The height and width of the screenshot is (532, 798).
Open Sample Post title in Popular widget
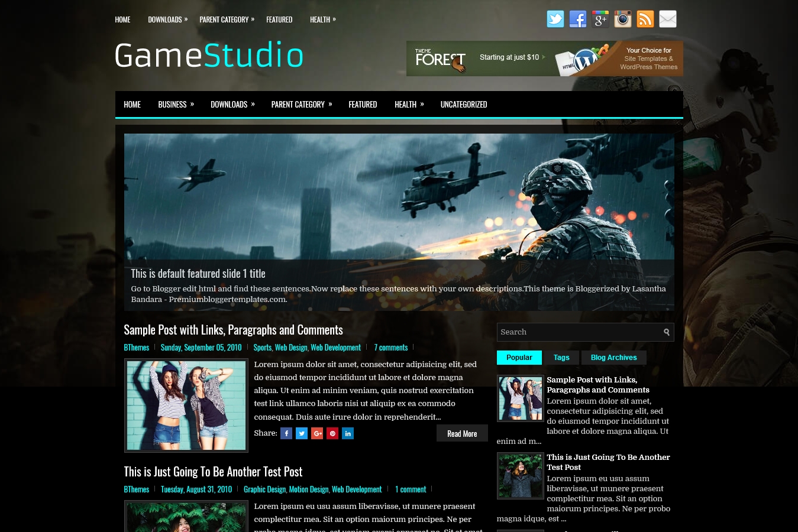point(598,385)
